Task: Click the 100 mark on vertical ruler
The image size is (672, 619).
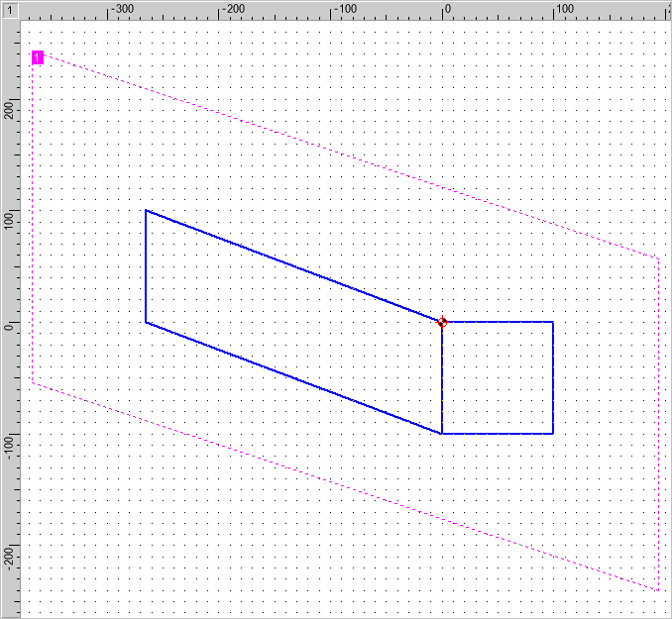Action: tap(9, 218)
